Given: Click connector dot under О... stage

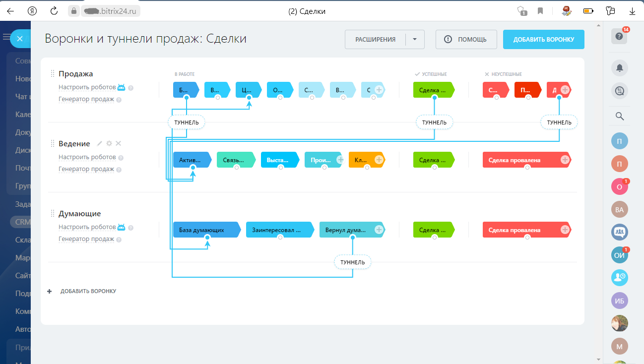Looking at the screenshot, I should coord(280,98).
